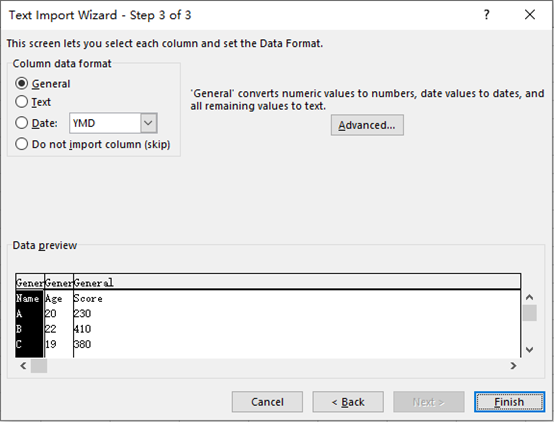Click the preview scroll down arrow
Image resolution: width=554 pixels, height=422 pixels.
[x=529, y=350]
